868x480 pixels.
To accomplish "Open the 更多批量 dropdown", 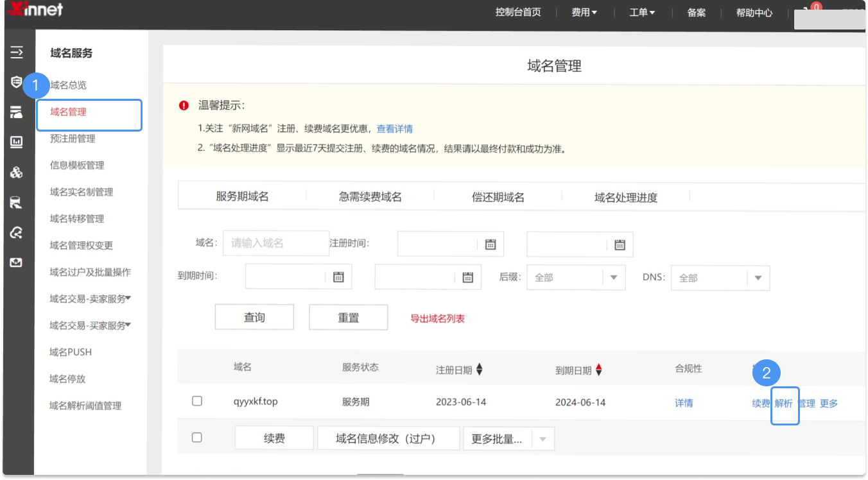I will [x=508, y=439].
